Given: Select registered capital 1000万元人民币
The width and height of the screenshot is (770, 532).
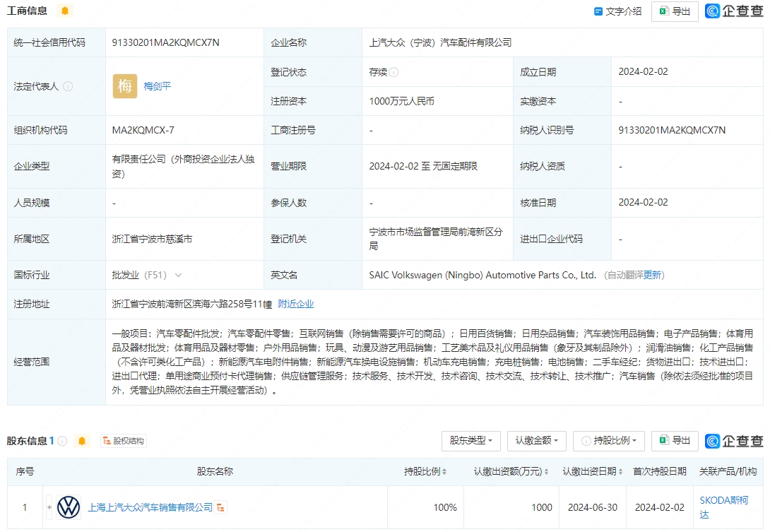Looking at the screenshot, I should [402, 101].
